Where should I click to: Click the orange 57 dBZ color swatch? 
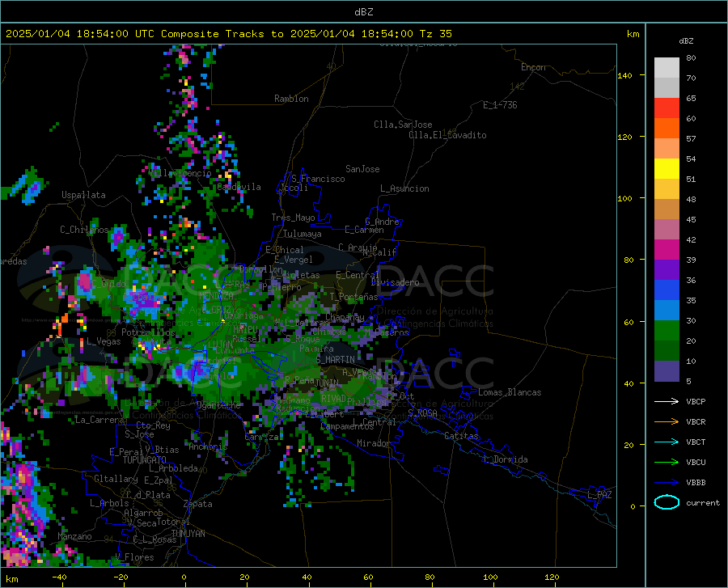[667, 129]
